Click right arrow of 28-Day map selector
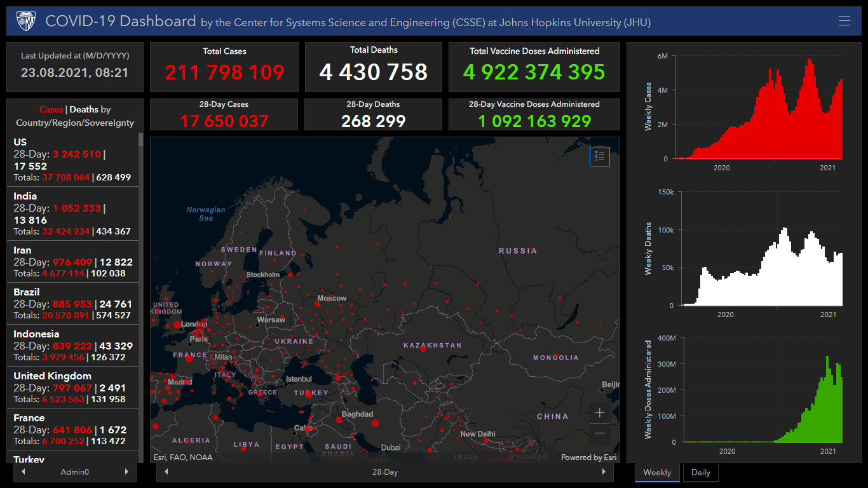 click(604, 471)
